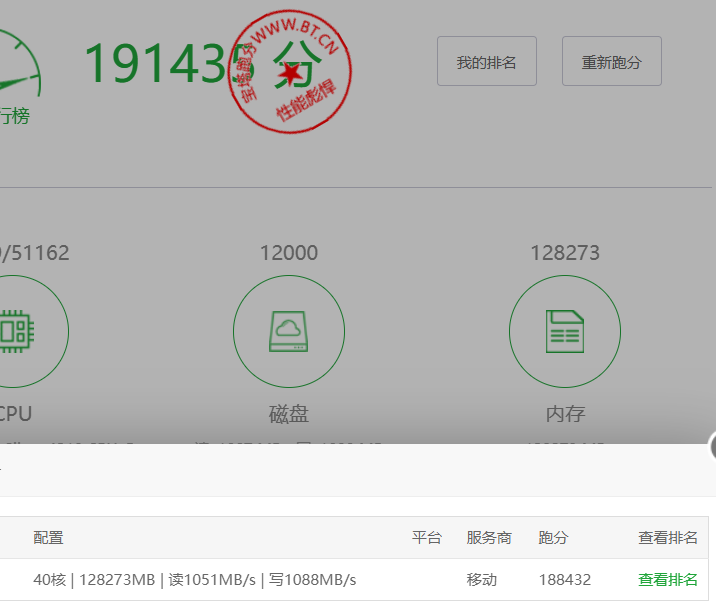This screenshot has height=606, width=716.
Task: Click the 移动 provider cell
Action: point(481,580)
